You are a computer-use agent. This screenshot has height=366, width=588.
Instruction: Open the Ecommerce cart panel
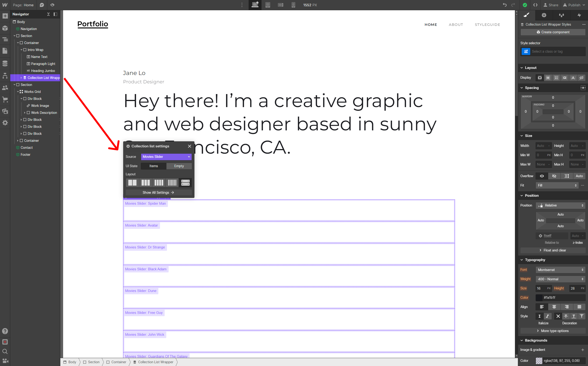coord(5,99)
